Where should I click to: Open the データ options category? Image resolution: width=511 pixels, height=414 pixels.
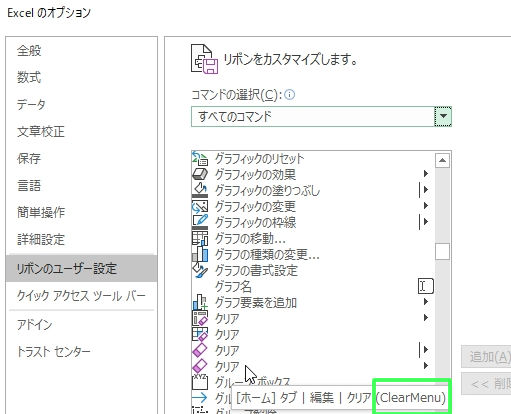(81, 104)
